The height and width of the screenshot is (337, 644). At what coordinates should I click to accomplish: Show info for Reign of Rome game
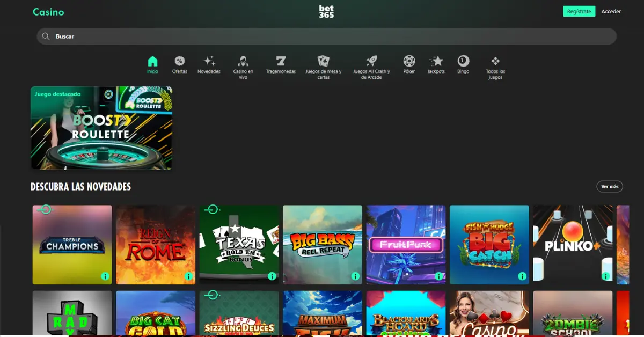[x=188, y=276]
